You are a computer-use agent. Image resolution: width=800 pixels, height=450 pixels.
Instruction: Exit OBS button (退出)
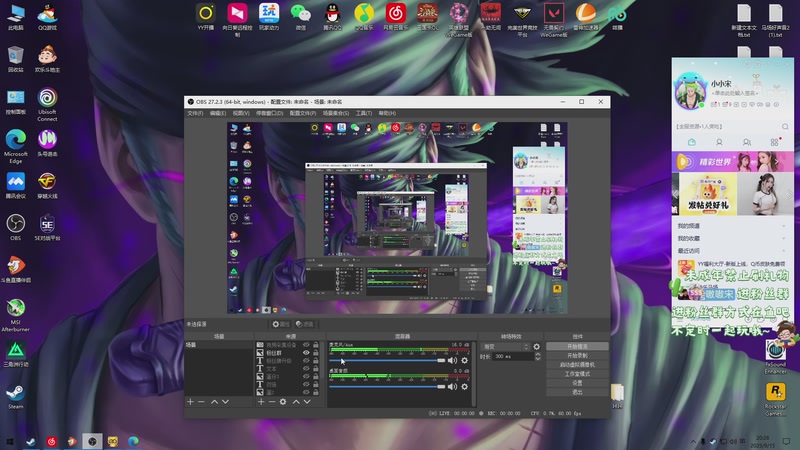(x=577, y=392)
